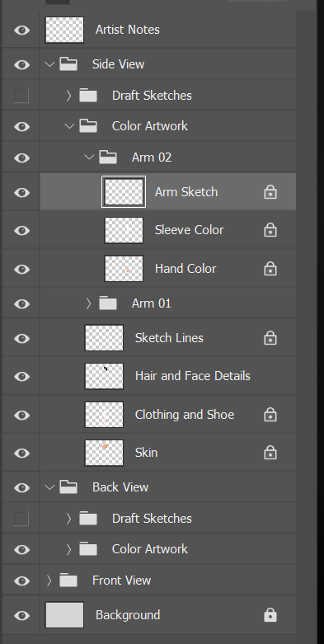Expand Draft Sketches group under Back View
This screenshot has height=644, width=324.
[69, 519]
